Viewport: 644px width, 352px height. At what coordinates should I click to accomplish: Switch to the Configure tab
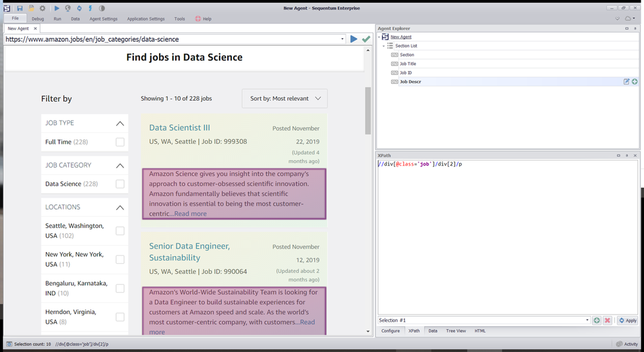tap(391, 331)
